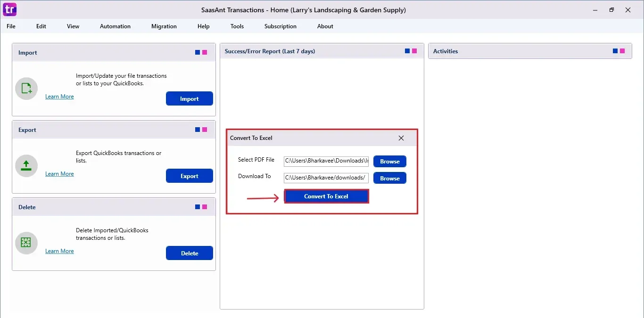Click the Export upload arrow icon
This screenshot has width=644, height=318.
pos(26,166)
